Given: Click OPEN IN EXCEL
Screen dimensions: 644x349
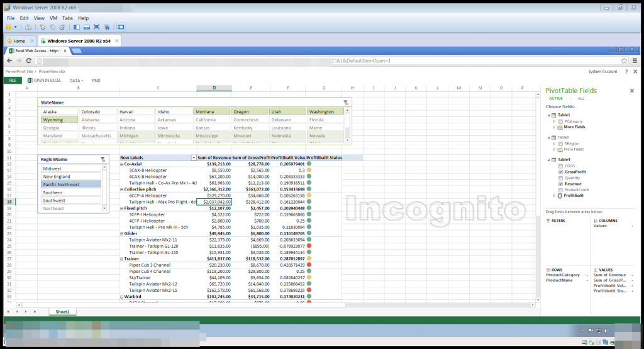Looking at the screenshot, I should [45, 80].
